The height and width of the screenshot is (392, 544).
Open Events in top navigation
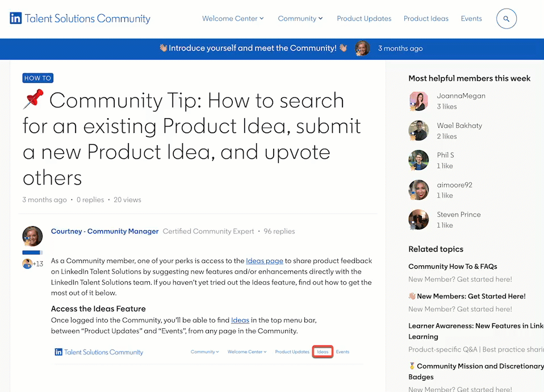(x=471, y=18)
